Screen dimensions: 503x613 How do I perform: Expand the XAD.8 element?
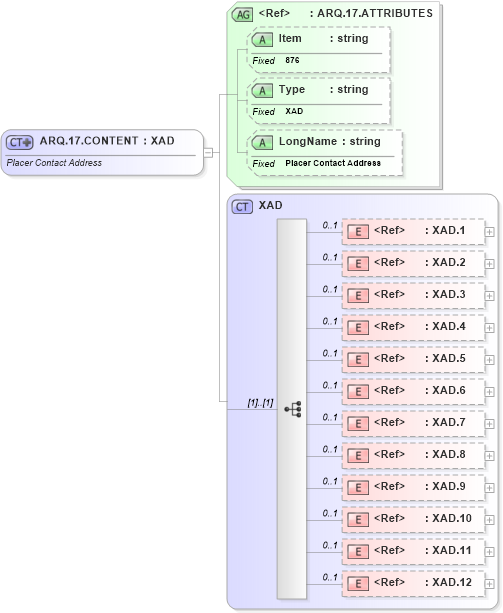click(489, 456)
